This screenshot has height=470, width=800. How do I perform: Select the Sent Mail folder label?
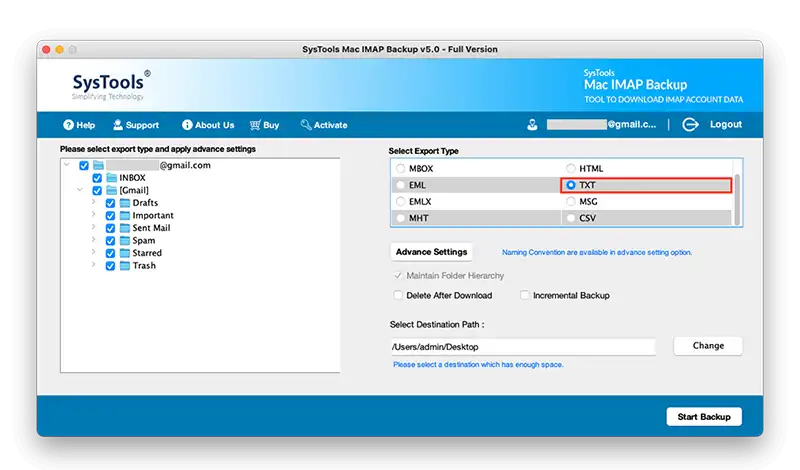[x=151, y=228]
